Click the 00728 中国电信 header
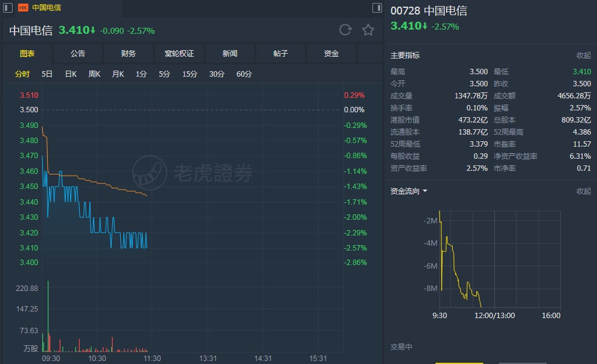This screenshot has width=597, height=364. point(429,11)
